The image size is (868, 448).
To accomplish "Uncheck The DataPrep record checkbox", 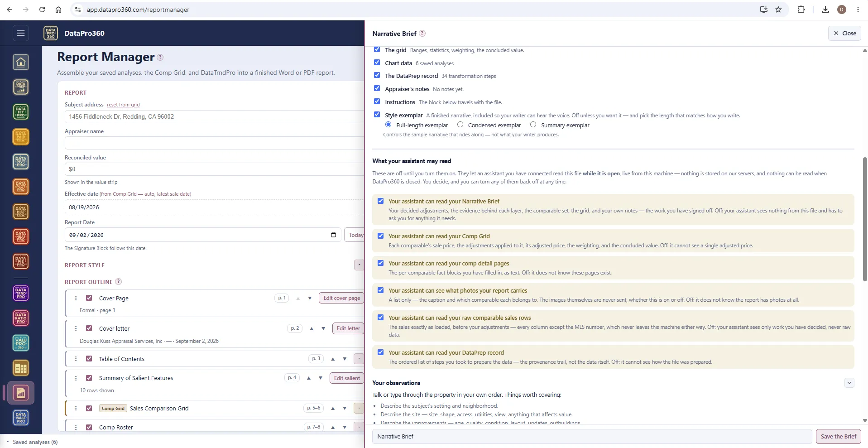I will [377, 75].
